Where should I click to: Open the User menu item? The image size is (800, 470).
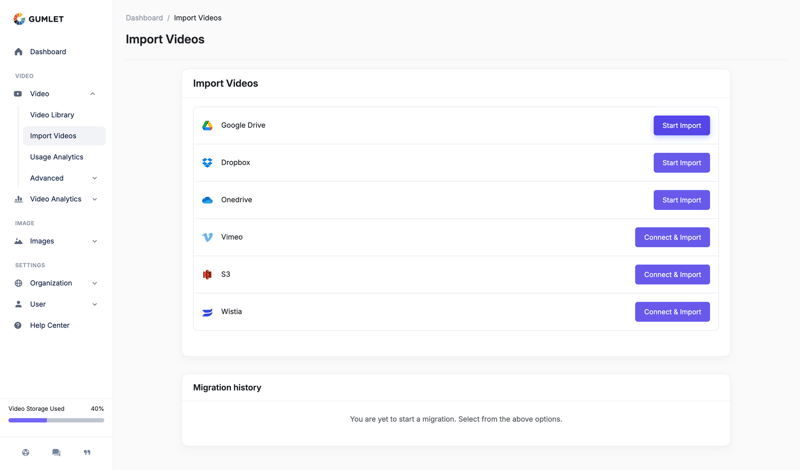pyautogui.click(x=38, y=304)
